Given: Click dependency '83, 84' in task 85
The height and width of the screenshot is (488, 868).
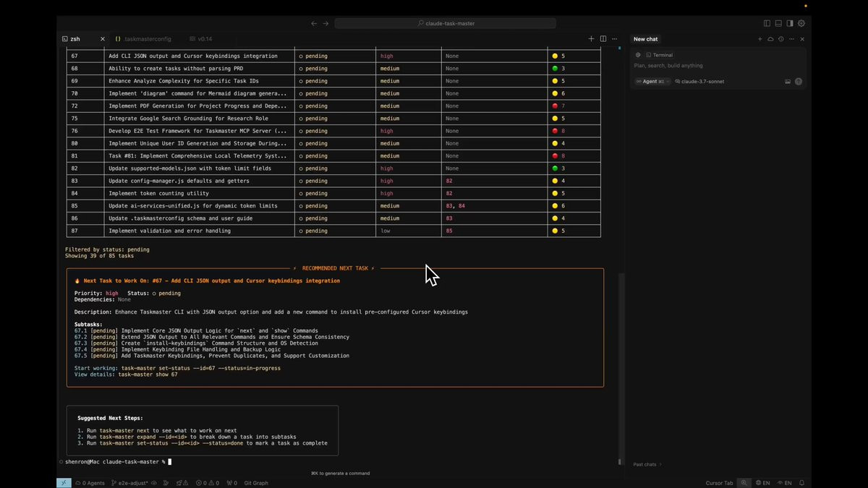Looking at the screenshot, I should [x=456, y=206].
